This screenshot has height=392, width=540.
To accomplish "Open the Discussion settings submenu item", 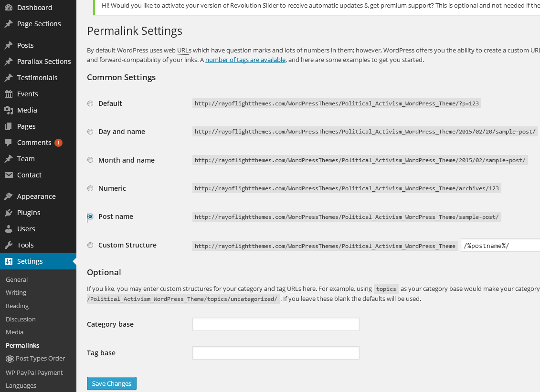I will [x=21, y=319].
